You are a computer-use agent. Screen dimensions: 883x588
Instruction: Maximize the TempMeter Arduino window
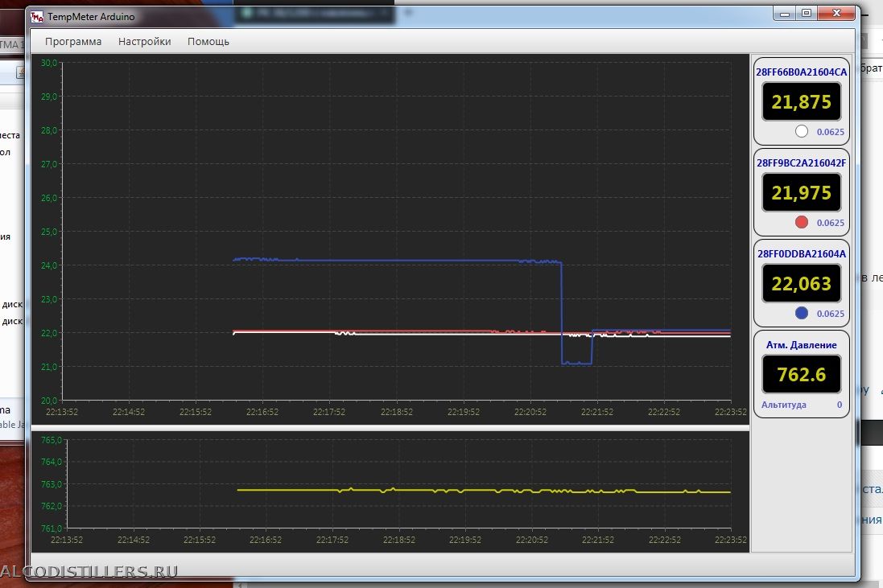[x=806, y=14]
